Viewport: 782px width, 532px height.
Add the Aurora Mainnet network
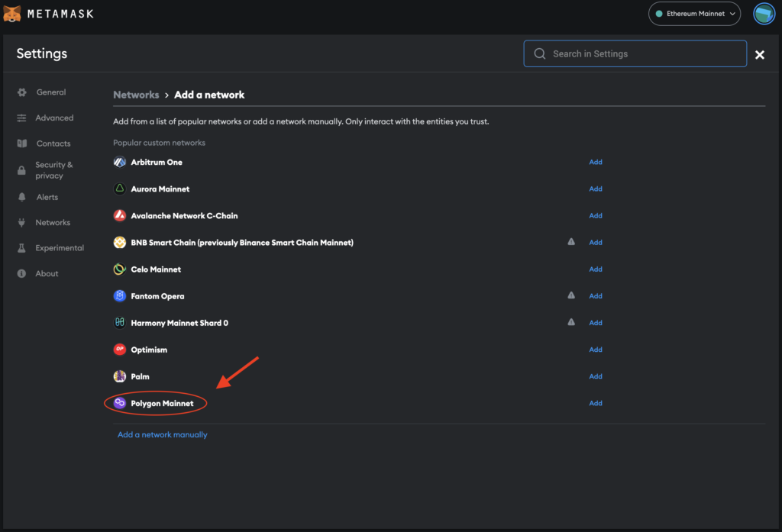(x=596, y=189)
